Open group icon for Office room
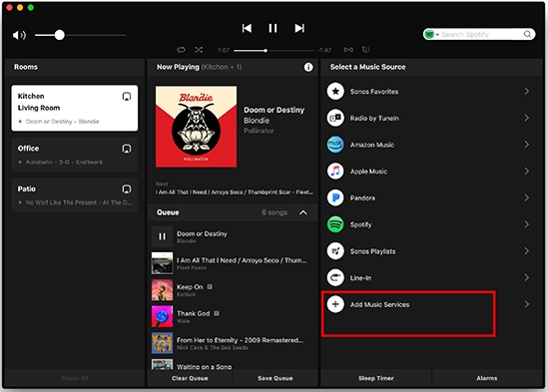 click(127, 149)
